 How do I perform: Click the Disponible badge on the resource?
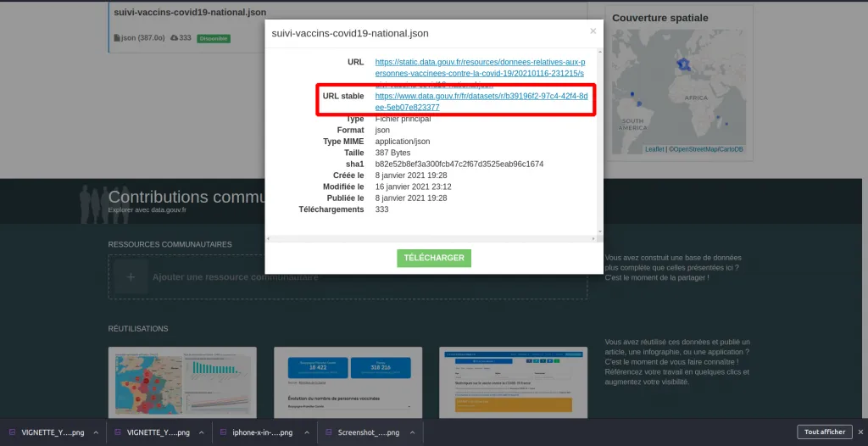pyautogui.click(x=214, y=38)
